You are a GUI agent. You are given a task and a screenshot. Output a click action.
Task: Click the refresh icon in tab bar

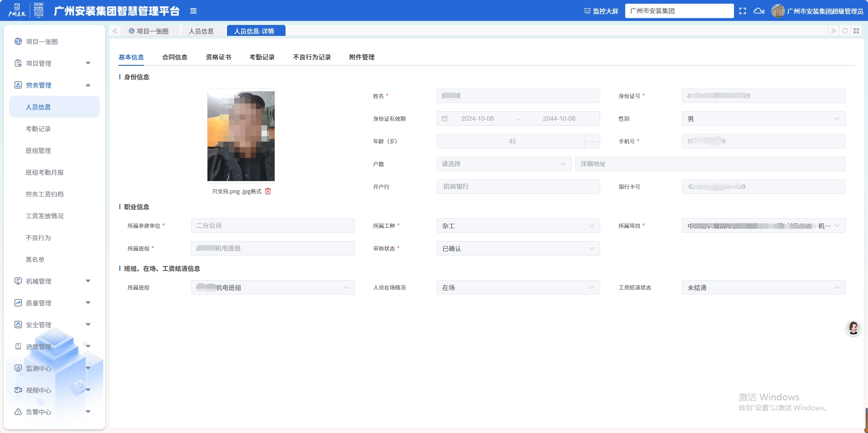(845, 31)
